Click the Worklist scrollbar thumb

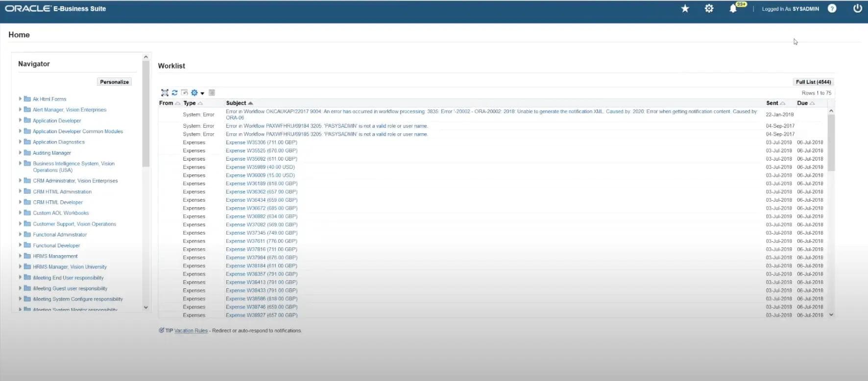pyautogui.click(x=831, y=143)
